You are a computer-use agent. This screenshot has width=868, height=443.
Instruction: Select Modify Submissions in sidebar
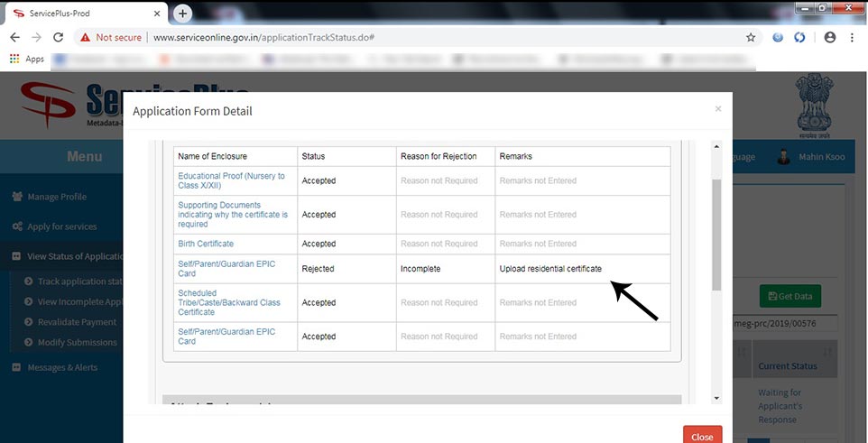click(x=77, y=342)
